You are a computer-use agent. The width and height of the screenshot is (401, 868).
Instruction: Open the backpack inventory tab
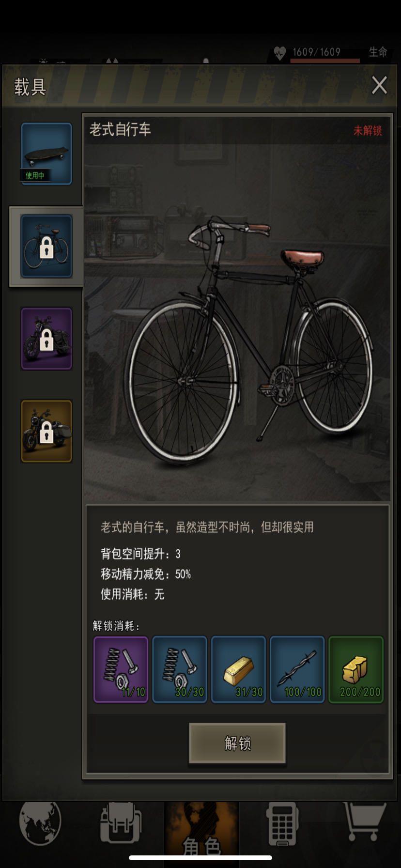click(x=121, y=822)
